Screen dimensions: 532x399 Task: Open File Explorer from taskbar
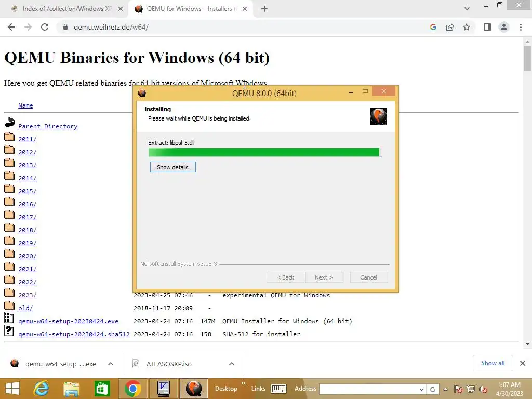[x=72, y=389]
